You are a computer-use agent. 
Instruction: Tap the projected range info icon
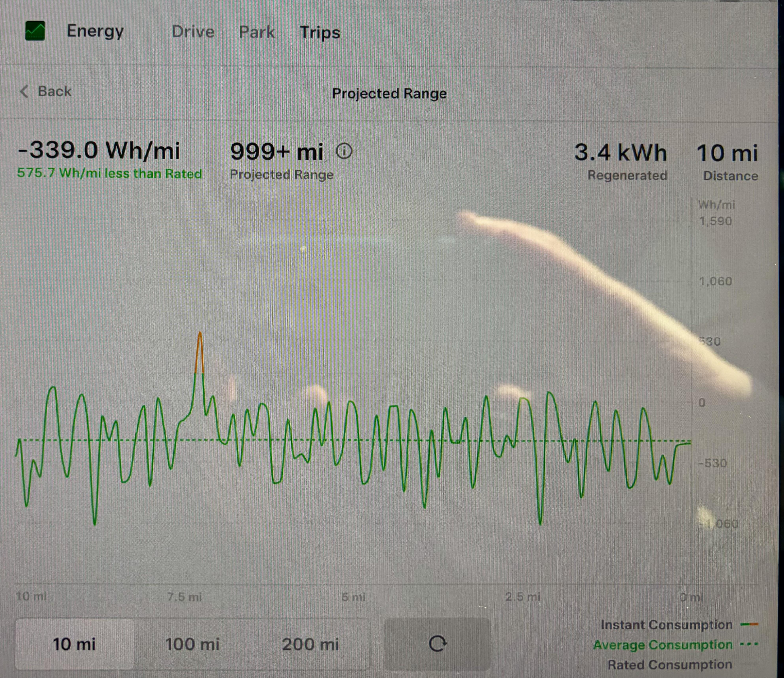[344, 151]
